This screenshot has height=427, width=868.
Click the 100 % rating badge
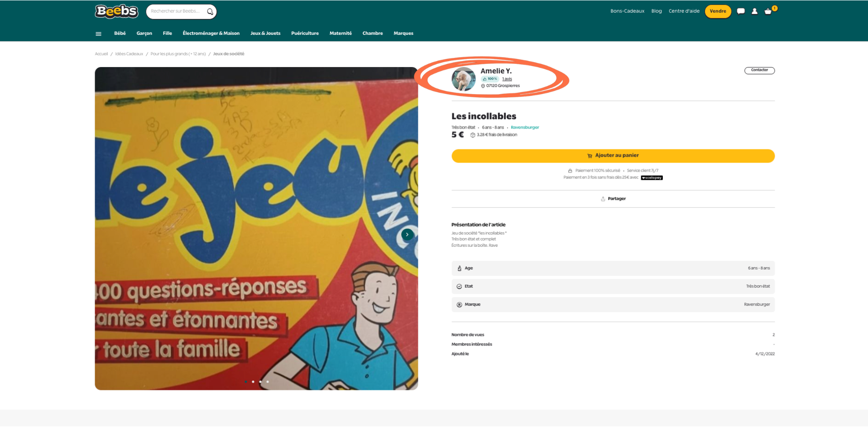pyautogui.click(x=490, y=79)
